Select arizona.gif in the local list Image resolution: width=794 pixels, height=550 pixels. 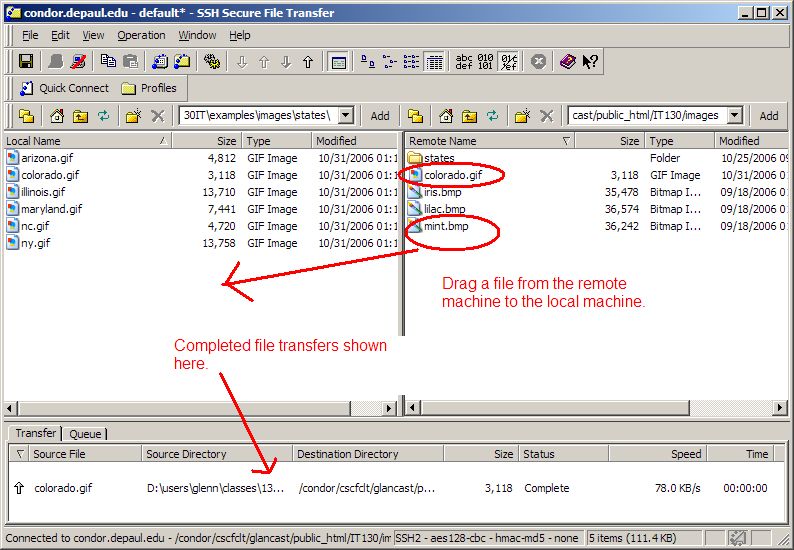47,158
